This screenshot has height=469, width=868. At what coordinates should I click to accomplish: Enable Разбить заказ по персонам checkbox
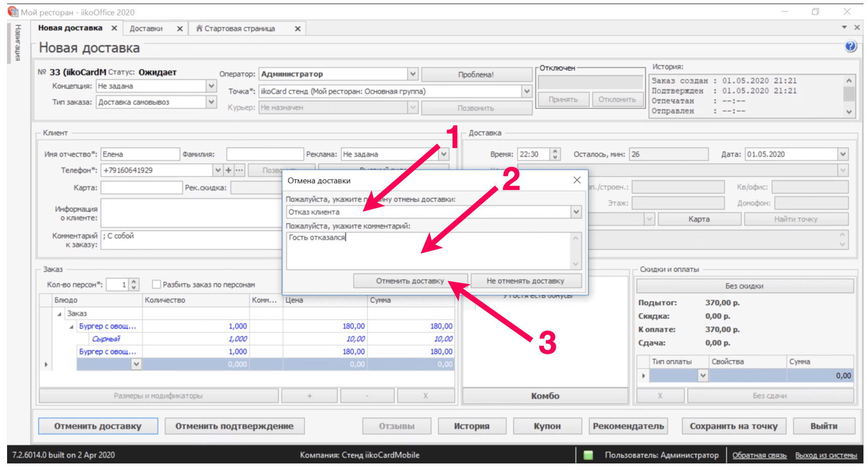tap(157, 285)
